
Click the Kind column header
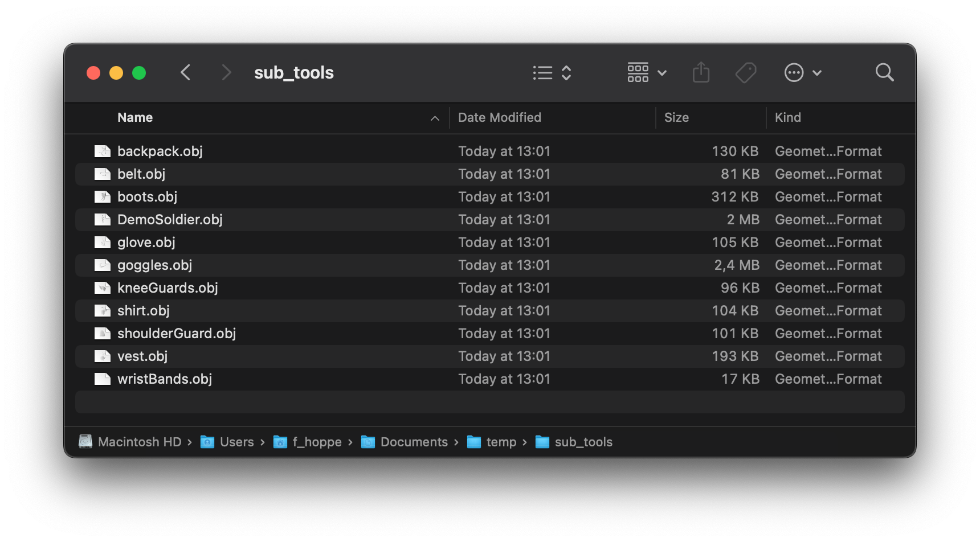pyautogui.click(x=789, y=117)
